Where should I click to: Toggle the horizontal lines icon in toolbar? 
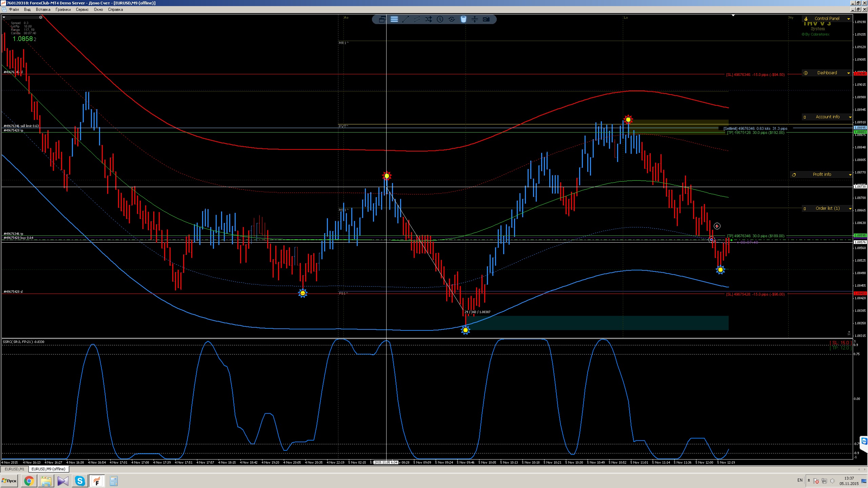(394, 19)
